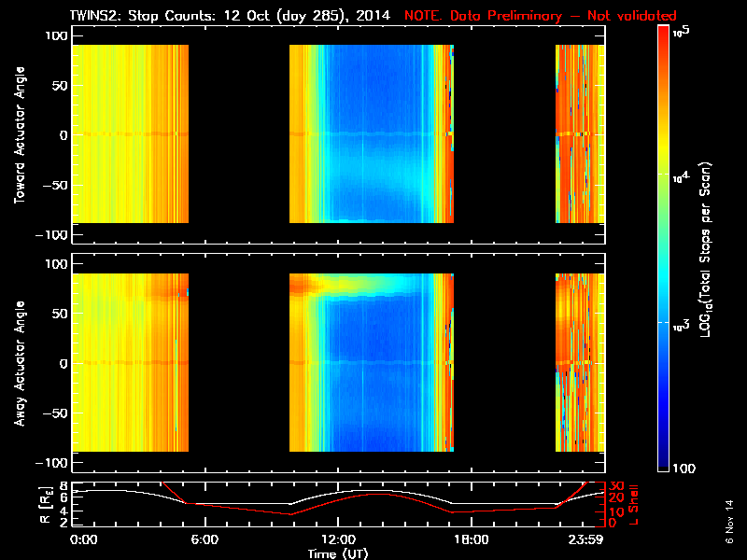747x560 pixels.
Task: Click the 100 label at color bar bottom
Action: coord(684,469)
